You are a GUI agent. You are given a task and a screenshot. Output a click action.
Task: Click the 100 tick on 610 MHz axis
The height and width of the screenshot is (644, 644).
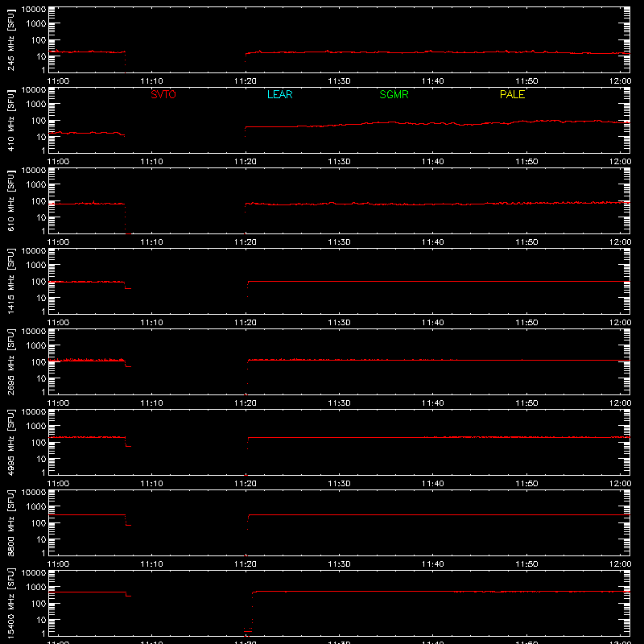click(x=39, y=200)
